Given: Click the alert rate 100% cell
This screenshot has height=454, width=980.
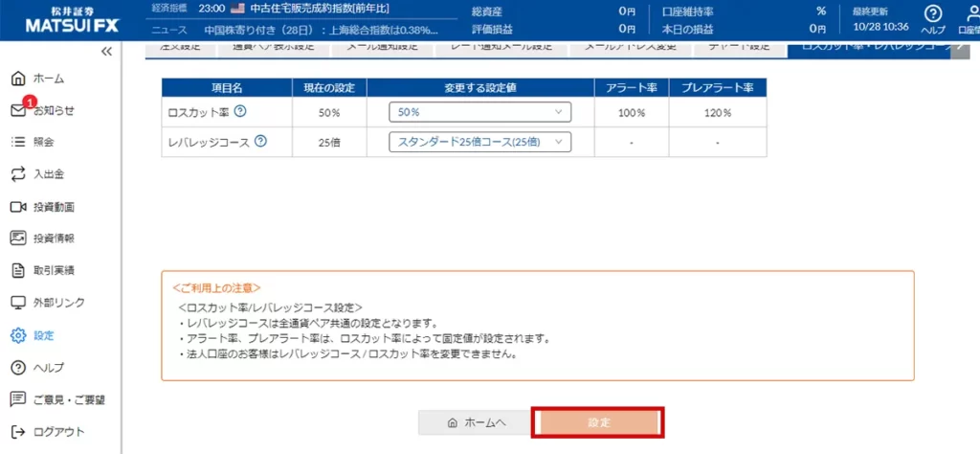Looking at the screenshot, I should click(x=632, y=113).
